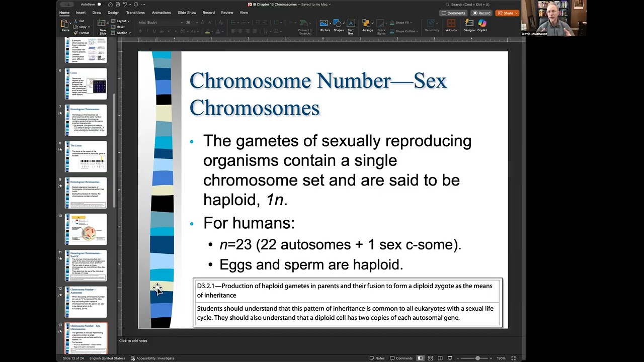Screen dimensions: 644x362
Task: Open the Design ribbon tab
Action: tap(114, 13)
